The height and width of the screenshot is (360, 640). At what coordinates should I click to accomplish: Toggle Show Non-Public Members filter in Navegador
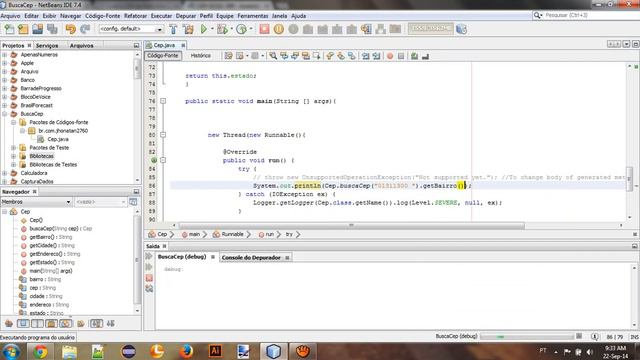pos(51,324)
